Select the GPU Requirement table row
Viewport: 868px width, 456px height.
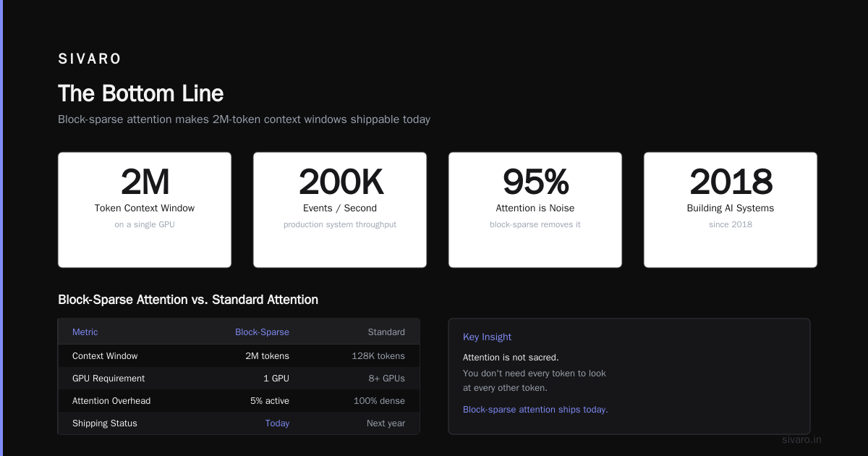coord(239,379)
